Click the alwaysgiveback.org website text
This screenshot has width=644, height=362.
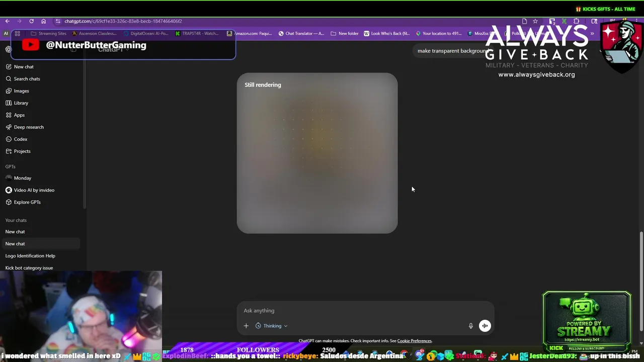[536, 74]
